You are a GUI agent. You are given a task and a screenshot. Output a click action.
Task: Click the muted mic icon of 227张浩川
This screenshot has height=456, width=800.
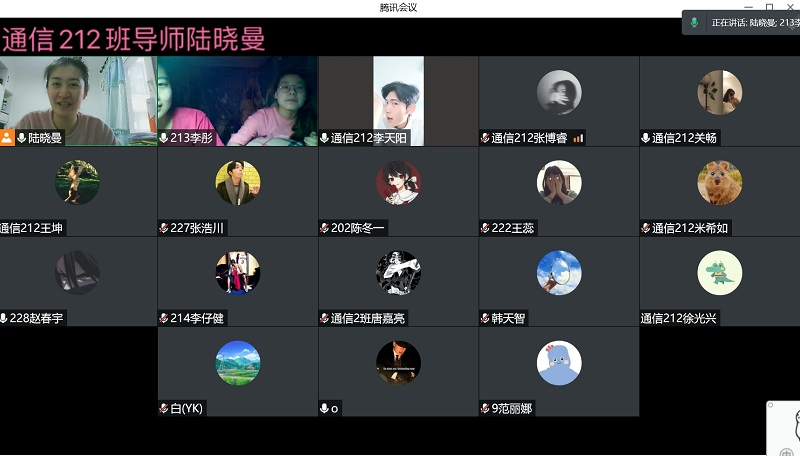click(164, 228)
